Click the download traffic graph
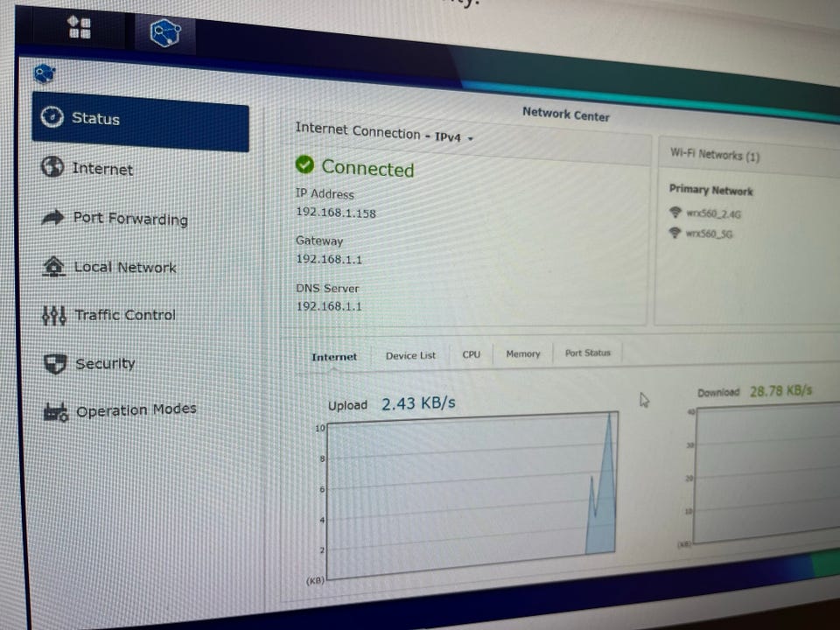This screenshot has height=630, width=840. coord(766,472)
